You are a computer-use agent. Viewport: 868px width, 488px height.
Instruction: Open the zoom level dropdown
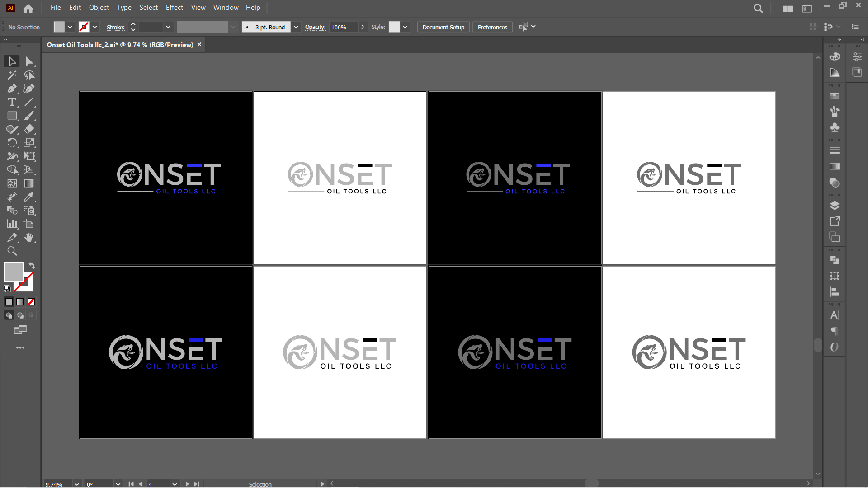click(x=77, y=484)
